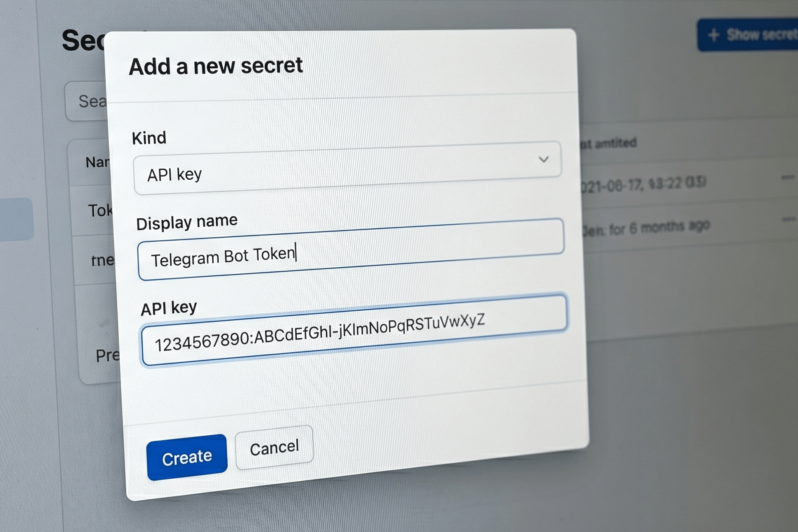Viewport: 798px width, 532px height.
Task: Open the Kind dropdown chevron
Action: (544, 160)
